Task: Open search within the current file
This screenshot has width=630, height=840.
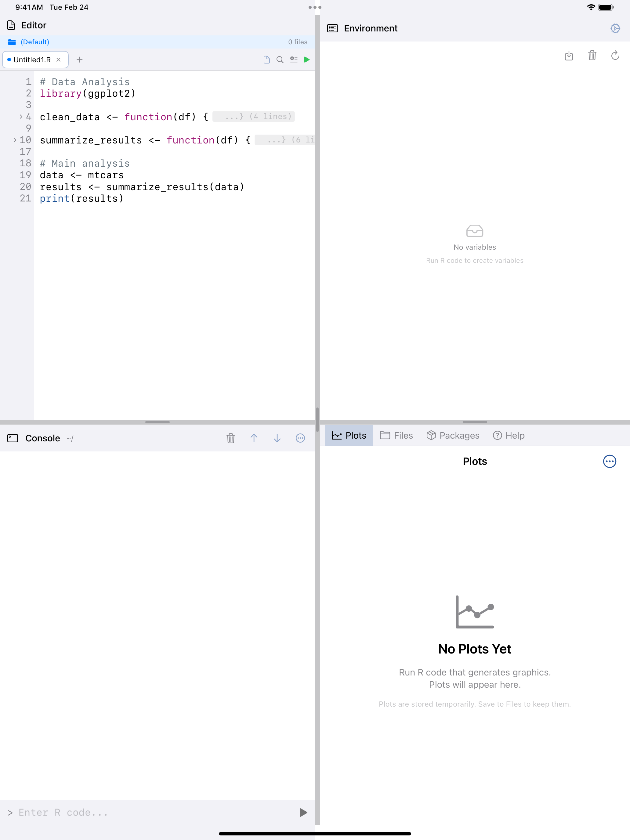Action: click(x=280, y=60)
